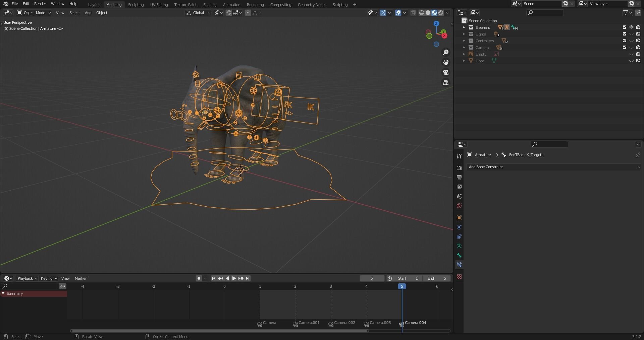Uncheck Lights collection checkbox

tap(625, 34)
